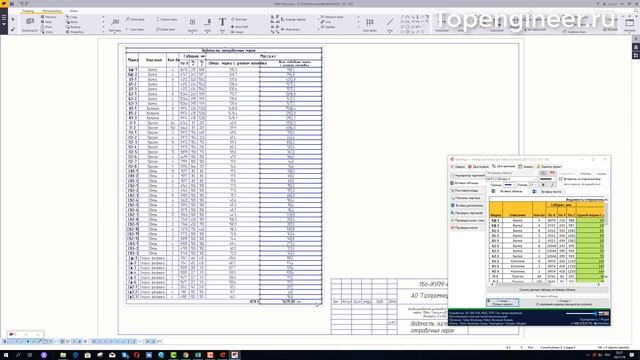
Task: Open taskbar search
Action: [18, 355]
